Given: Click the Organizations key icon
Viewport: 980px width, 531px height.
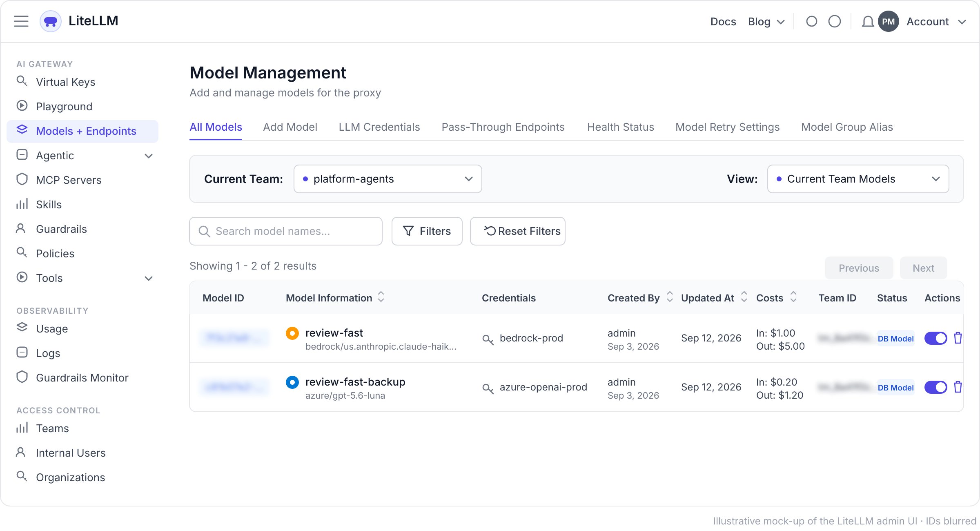Looking at the screenshot, I should click(22, 476).
